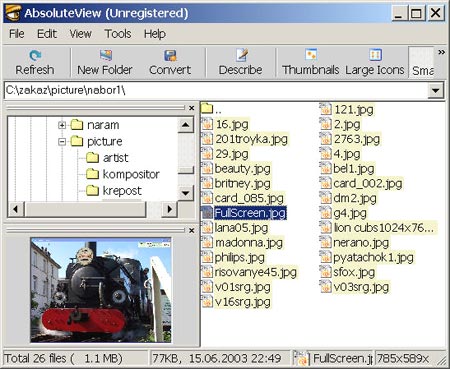Open the View menu
Image resolution: width=450 pixels, height=369 pixels.
click(x=80, y=34)
